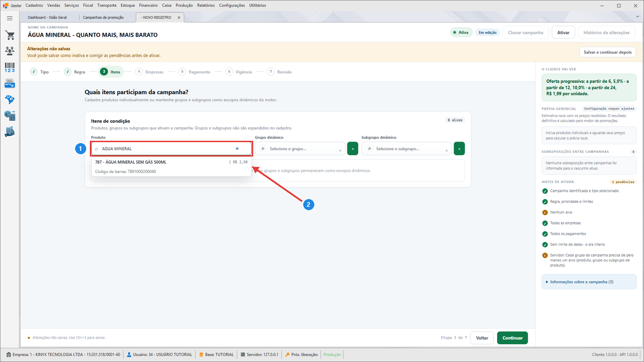Screen dimensions: 644x362
Task: Click the Nenhum alvo pending item
Action: (x=561, y=212)
